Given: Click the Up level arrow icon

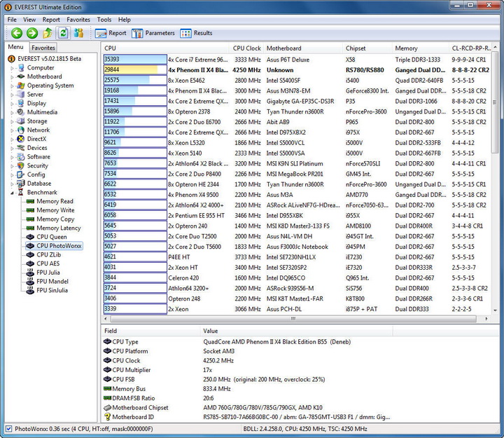Looking at the screenshot, I should (48, 33).
